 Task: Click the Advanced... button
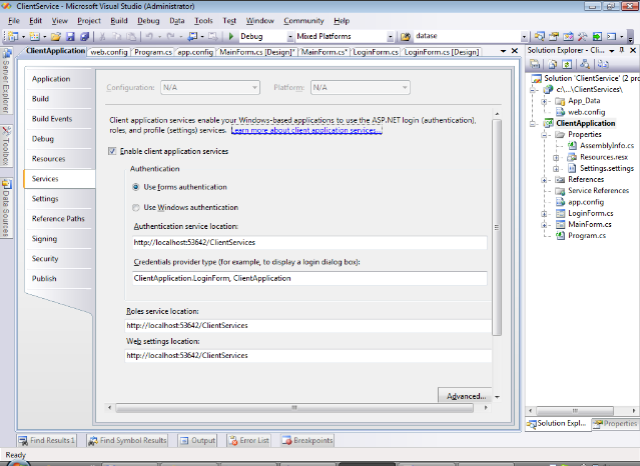[465, 396]
